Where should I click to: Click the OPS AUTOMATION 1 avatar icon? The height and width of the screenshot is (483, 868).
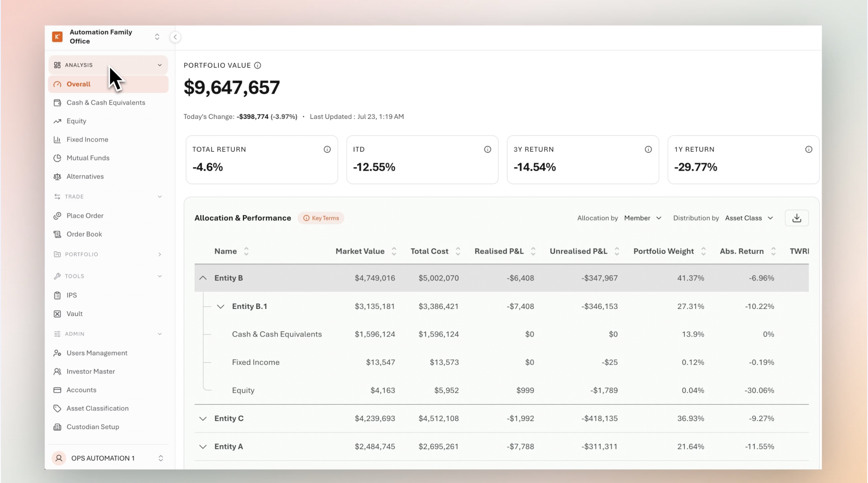click(59, 458)
